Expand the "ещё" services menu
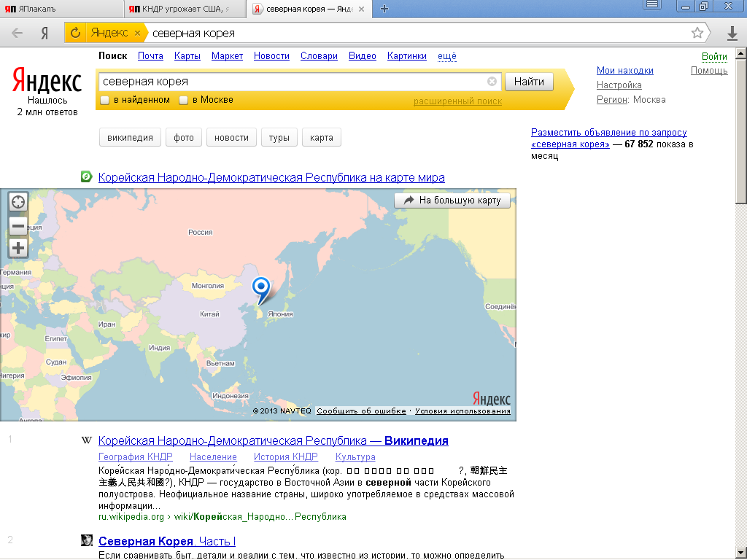This screenshot has height=560, width=747. coord(446,56)
